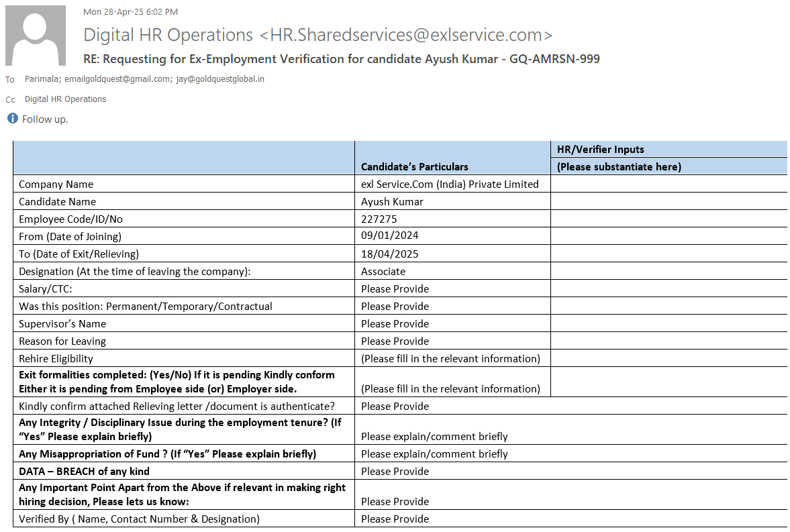The height and width of the screenshot is (532, 790).
Task: Click the sender avatar picture
Action: point(36,36)
